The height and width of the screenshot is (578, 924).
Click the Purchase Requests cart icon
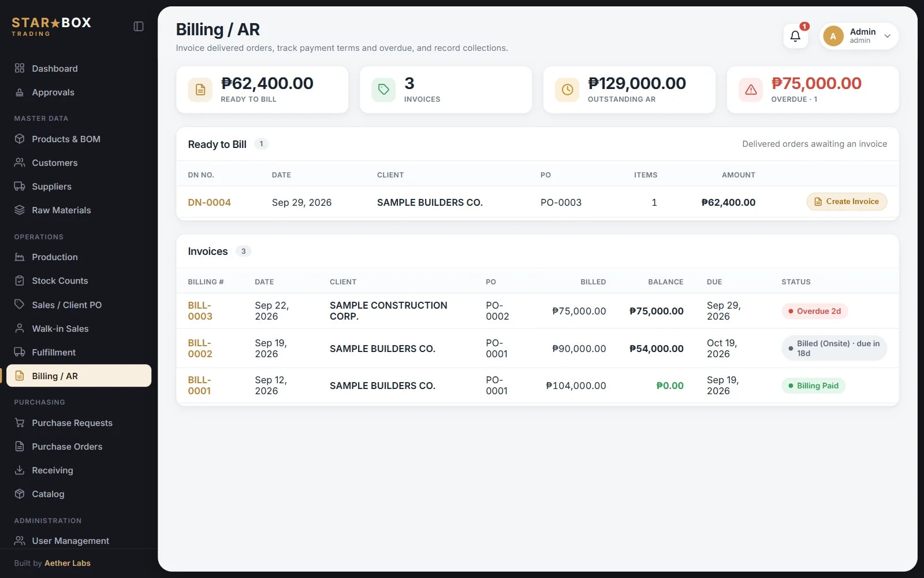(20, 423)
